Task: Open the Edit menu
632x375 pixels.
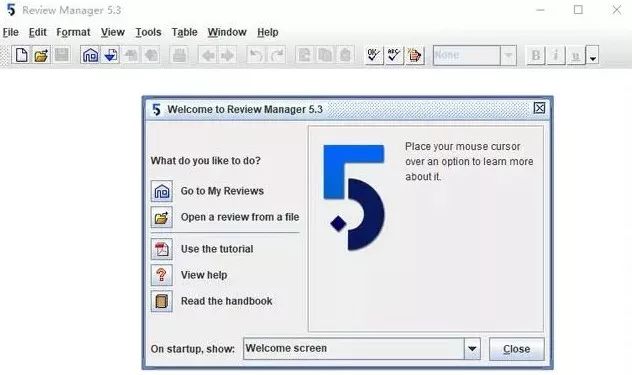Action: [37, 32]
